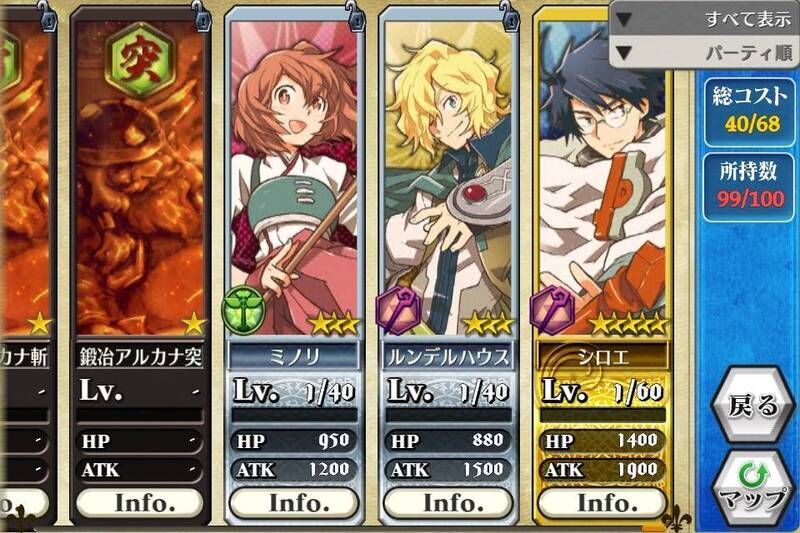Select Shiroe's character portrait
800x533 pixels.
pyautogui.click(x=603, y=179)
